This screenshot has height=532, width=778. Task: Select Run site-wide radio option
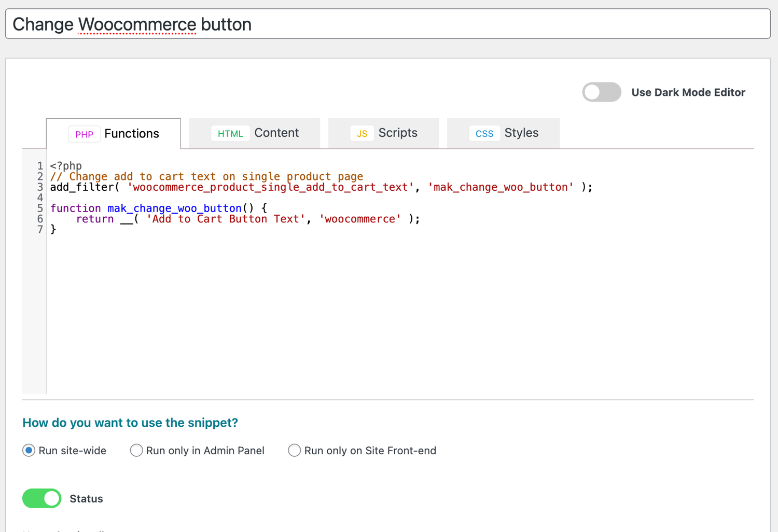tap(29, 451)
